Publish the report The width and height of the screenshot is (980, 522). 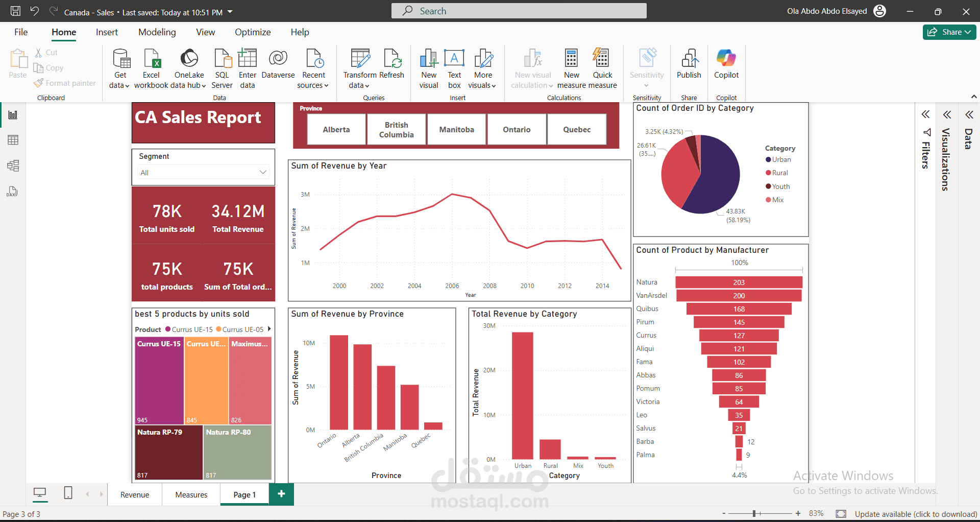689,64
